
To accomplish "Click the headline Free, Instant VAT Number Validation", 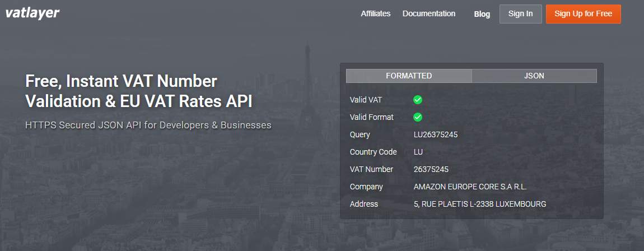I will (139, 91).
